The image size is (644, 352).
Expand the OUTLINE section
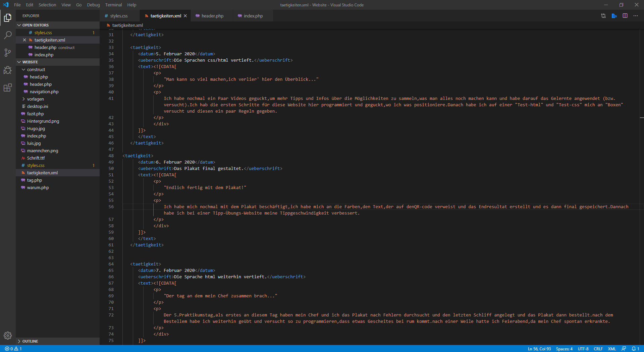click(x=30, y=341)
